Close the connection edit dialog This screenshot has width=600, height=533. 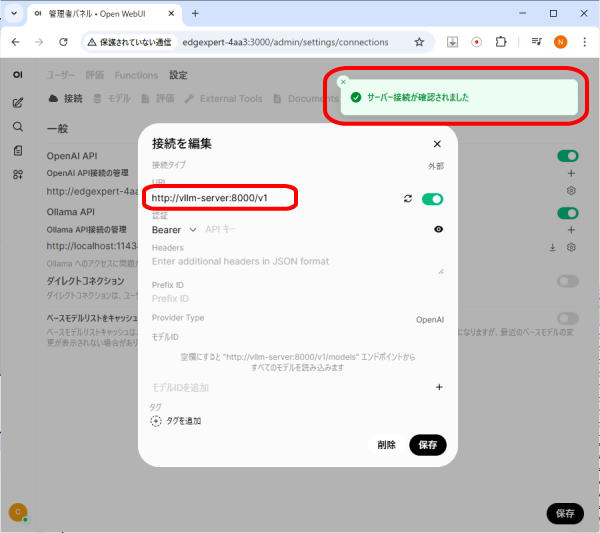pyautogui.click(x=437, y=144)
